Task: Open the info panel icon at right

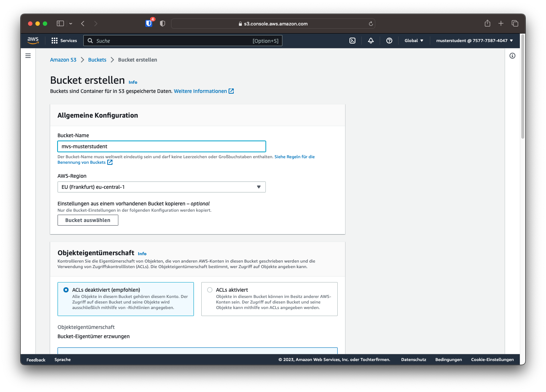Action: click(x=512, y=56)
